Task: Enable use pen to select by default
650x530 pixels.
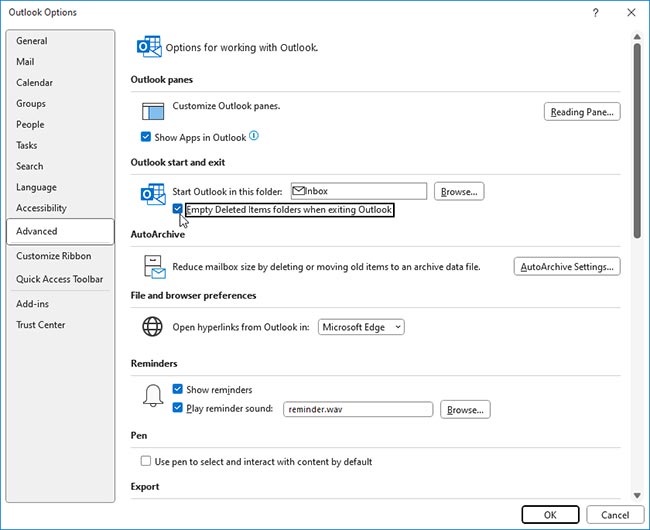Action: (x=147, y=462)
